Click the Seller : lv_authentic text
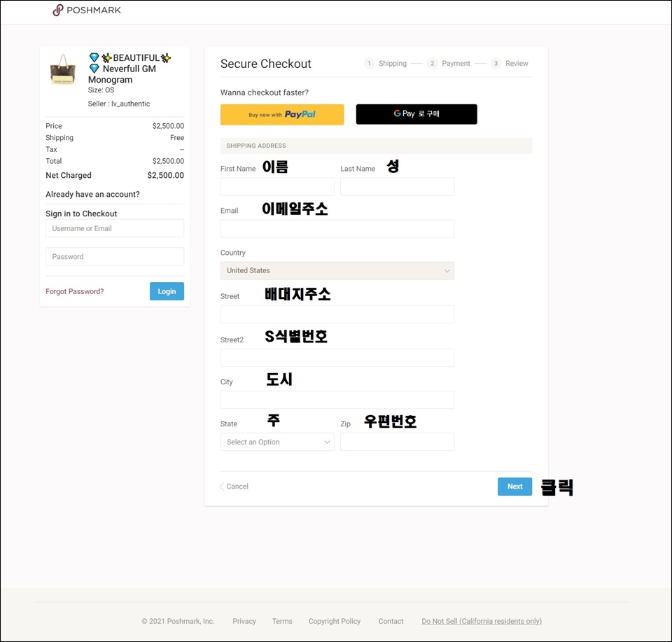Screen dimensions: 672x642 [x=119, y=104]
